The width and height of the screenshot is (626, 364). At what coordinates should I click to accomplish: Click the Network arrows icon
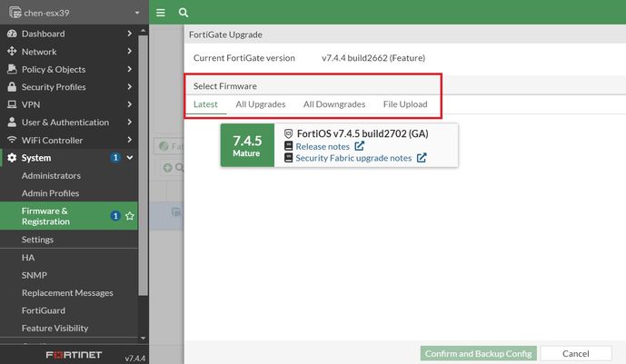coord(12,52)
